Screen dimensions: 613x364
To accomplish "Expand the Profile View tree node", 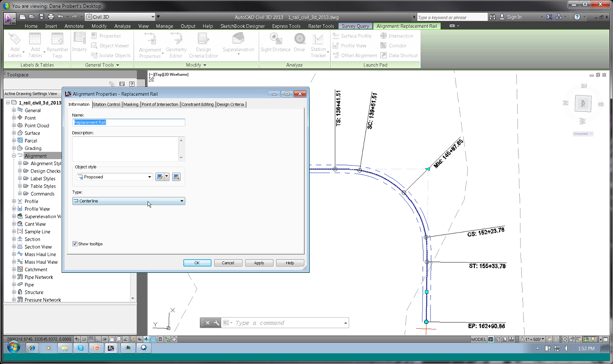I will pyautogui.click(x=14, y=209).
